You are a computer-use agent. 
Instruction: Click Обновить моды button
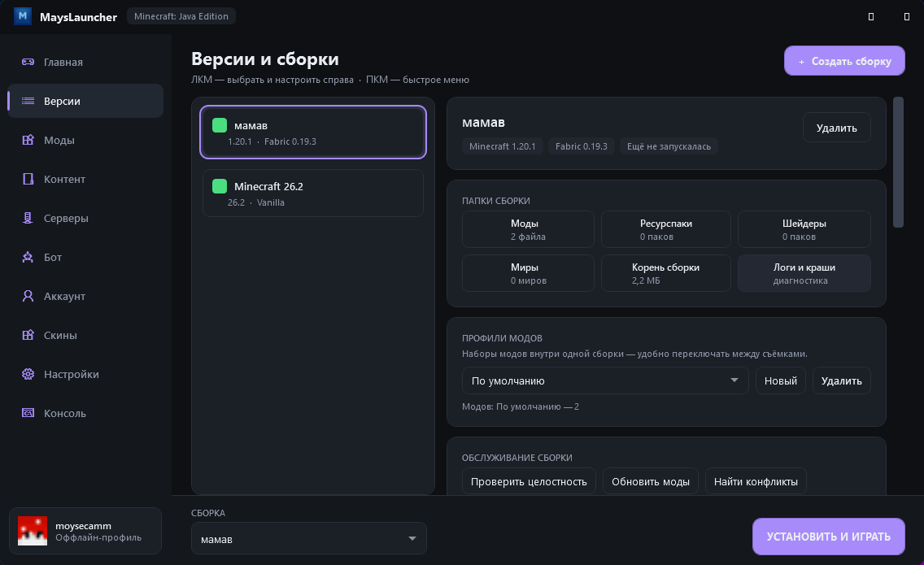click(651, 481)
